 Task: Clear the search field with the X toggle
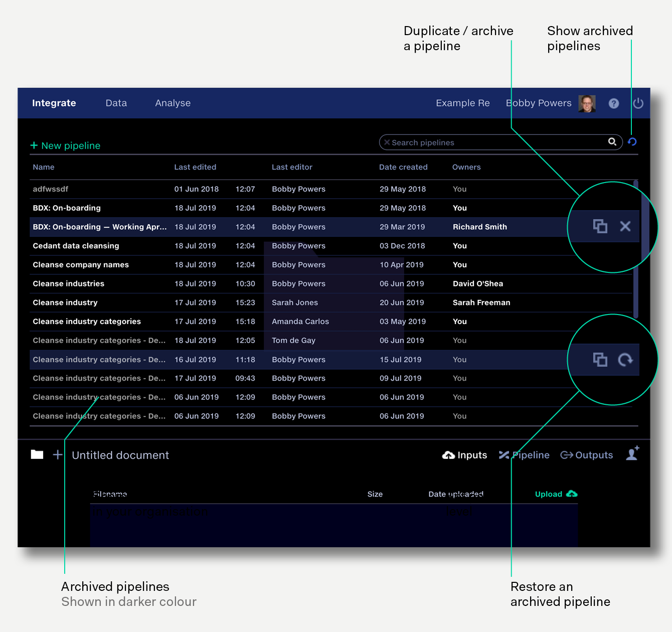coord(387,142)
